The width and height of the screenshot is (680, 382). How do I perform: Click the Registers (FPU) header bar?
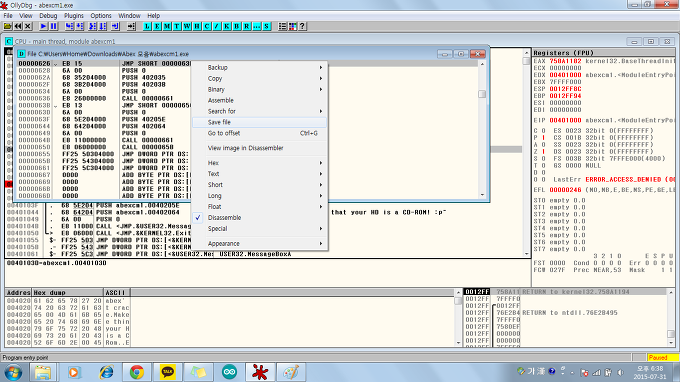pos(604,52)
